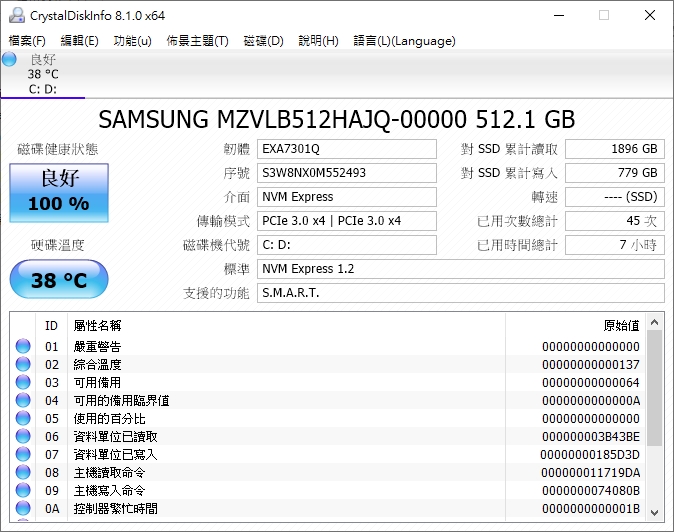This screenshot has height=532, width=674.
Task: Click the transfer mode field PCIe 3.0 x4
Action: coord(346,221)
